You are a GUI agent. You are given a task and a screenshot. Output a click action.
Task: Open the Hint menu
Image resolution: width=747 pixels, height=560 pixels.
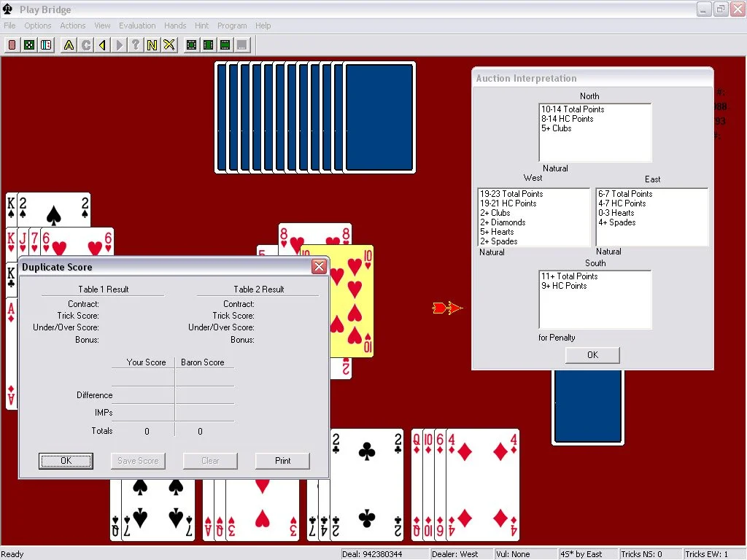[201, 26]
